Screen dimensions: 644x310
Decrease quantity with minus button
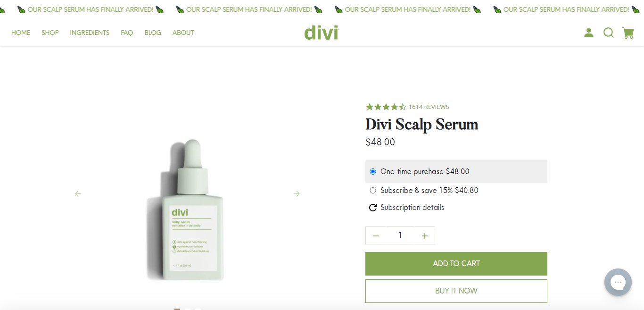[376, 236]
